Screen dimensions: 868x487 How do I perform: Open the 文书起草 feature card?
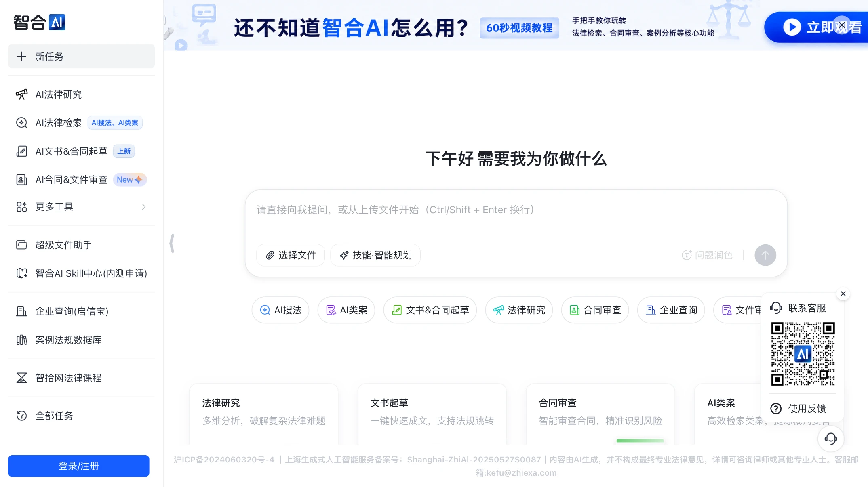point(432,414)
